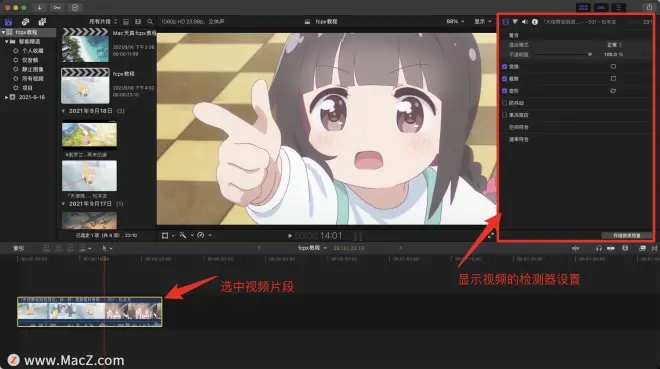Open the audio inspector speaker tab
Viewport: 660px width, 369px height.
click(525, 22)
